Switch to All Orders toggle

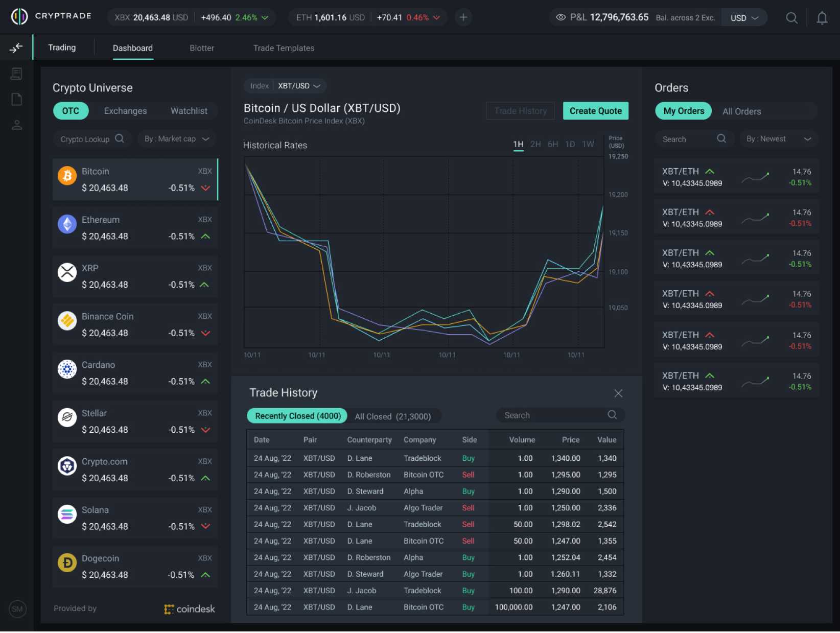point(741,111)
